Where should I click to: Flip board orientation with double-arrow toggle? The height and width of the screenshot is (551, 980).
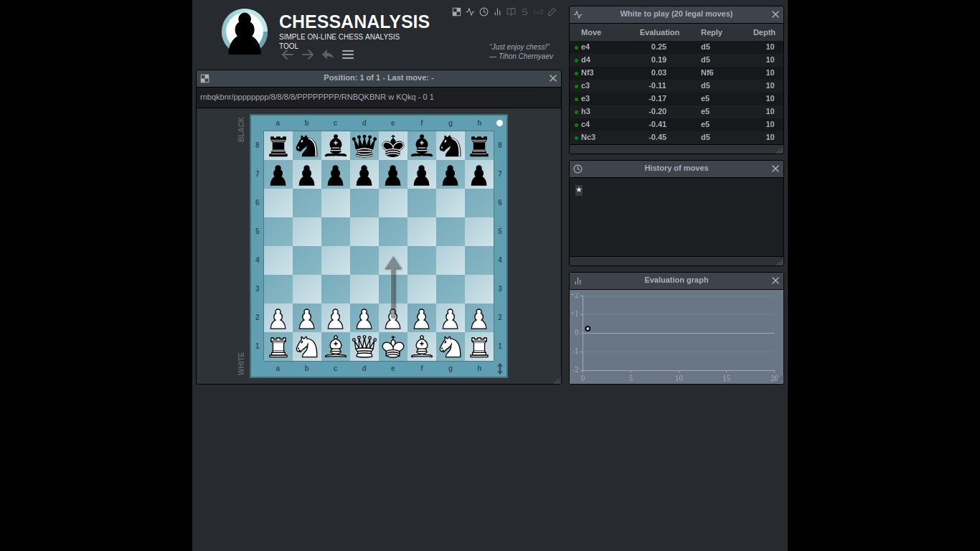500,368
